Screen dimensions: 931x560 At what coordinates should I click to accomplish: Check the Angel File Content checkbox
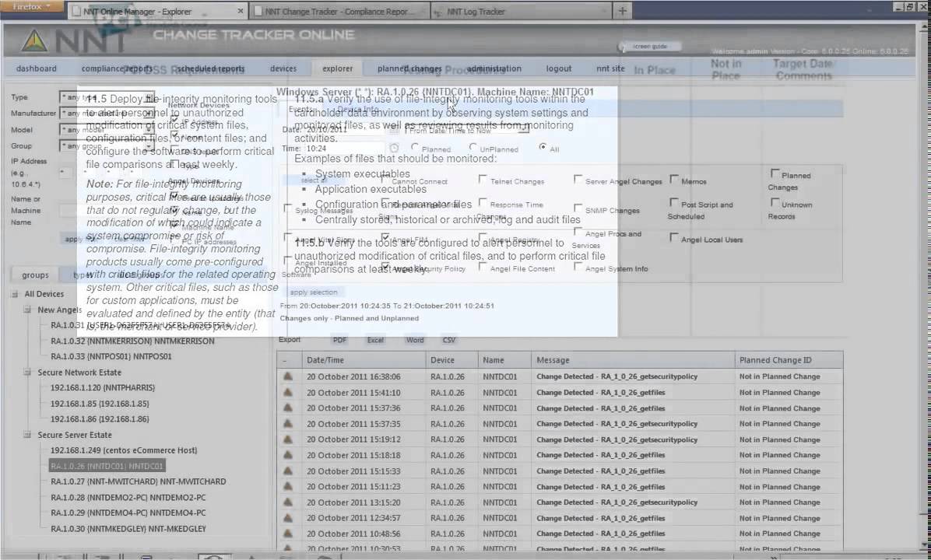tap(483, 266)
